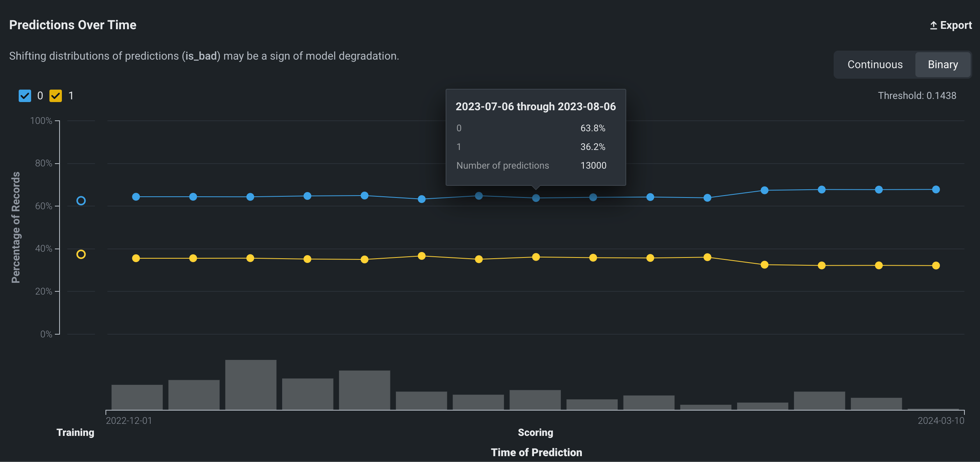This screenshot has width=980, height=462.
Task: Click the Export upload icon
Action: click(933, 25)
